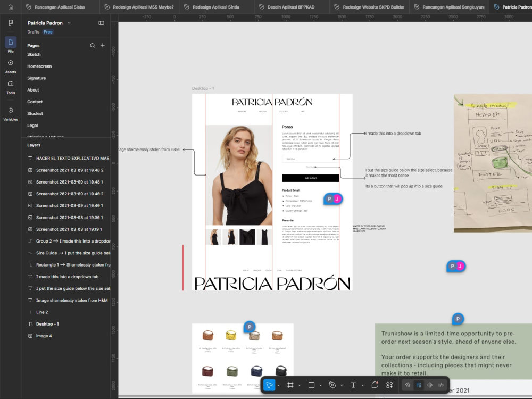Open Rectangle tool options dropdown arrow
532x399 pixels.
(x=320, y=385)
